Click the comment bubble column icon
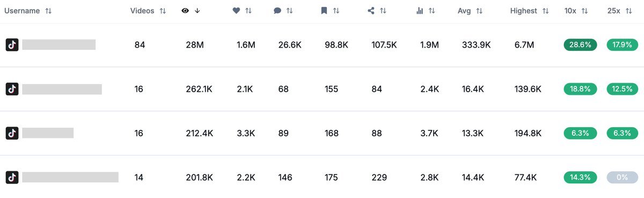The height and width of the screenshot is (198, 644). [277, 11]
